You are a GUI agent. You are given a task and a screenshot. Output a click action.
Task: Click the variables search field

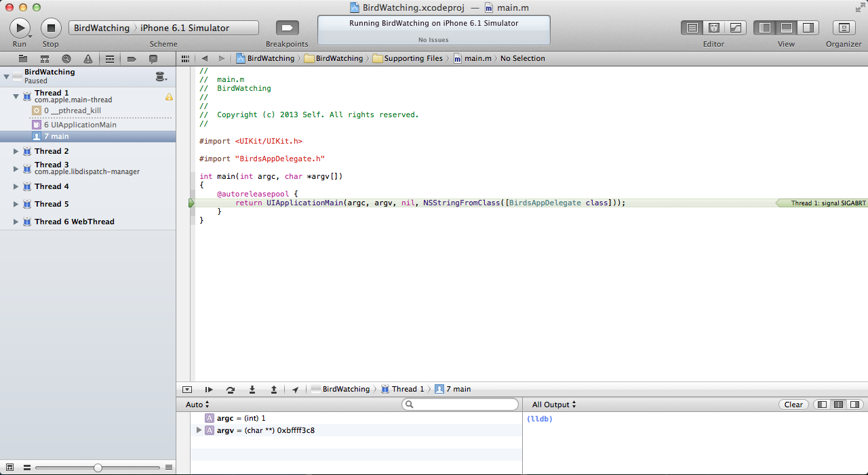click(x=465, y=405)
